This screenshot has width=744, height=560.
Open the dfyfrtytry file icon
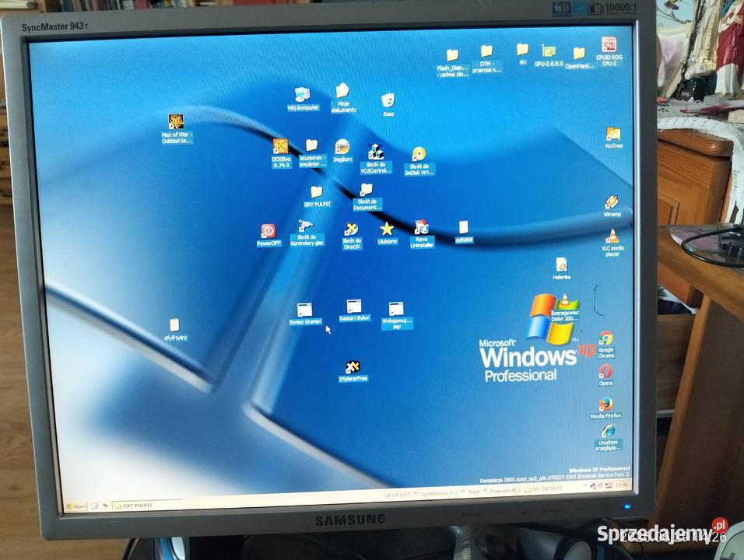point(175,330)
